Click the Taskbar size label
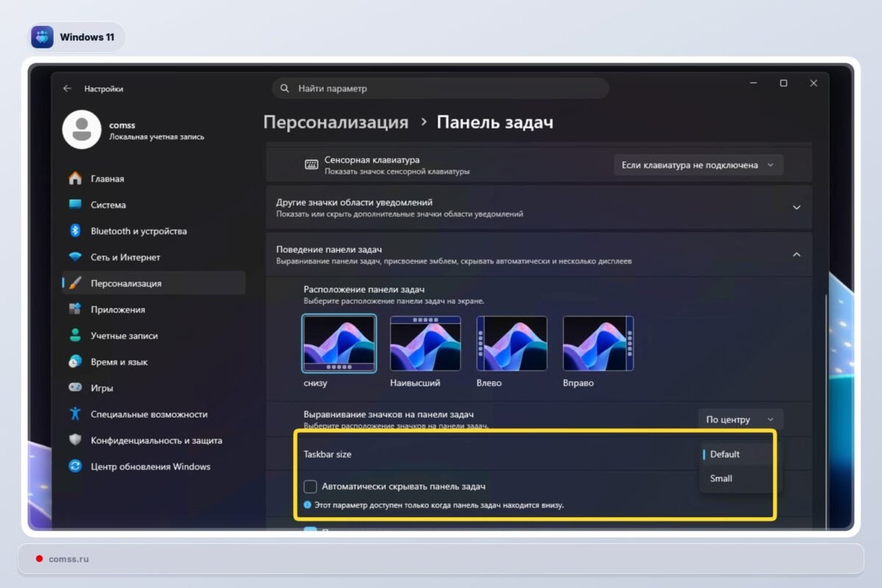 [328, 454]
